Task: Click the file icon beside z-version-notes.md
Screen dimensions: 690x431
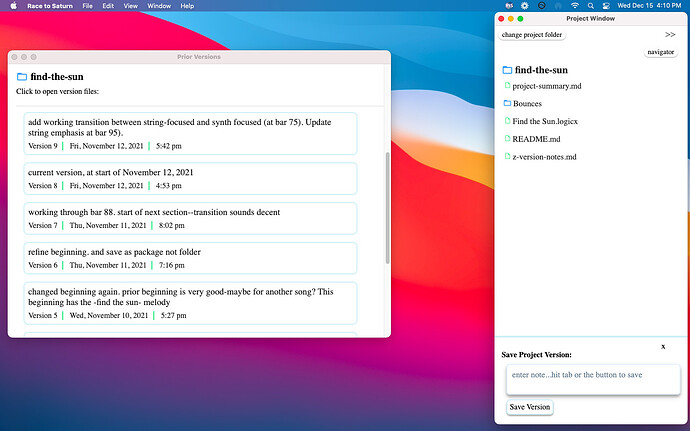Action: (507, 156)
